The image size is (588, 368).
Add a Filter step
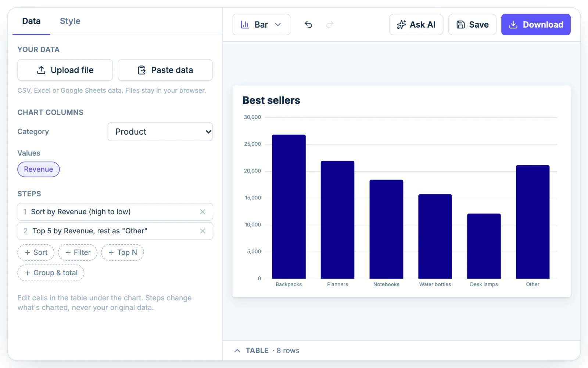tap(78, 252)
